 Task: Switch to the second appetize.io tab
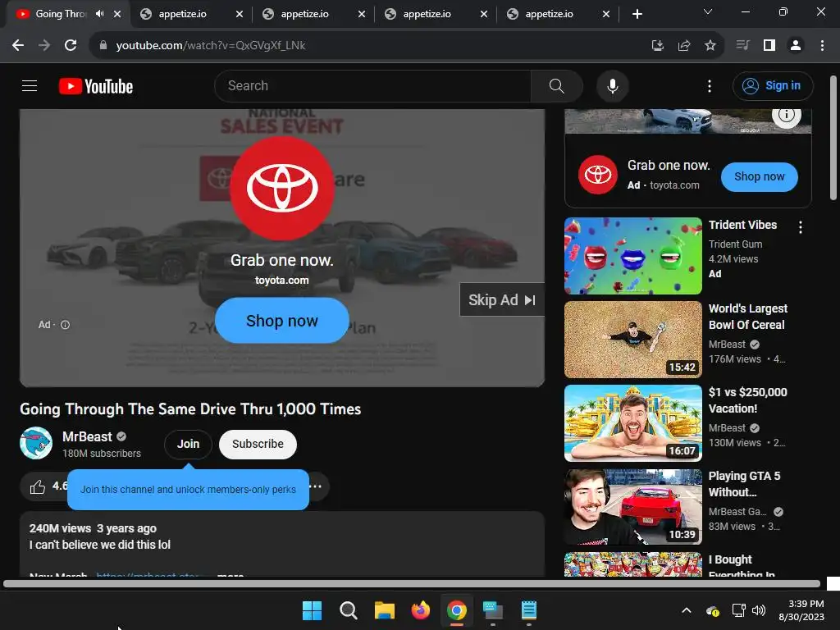tap(305, 14)
